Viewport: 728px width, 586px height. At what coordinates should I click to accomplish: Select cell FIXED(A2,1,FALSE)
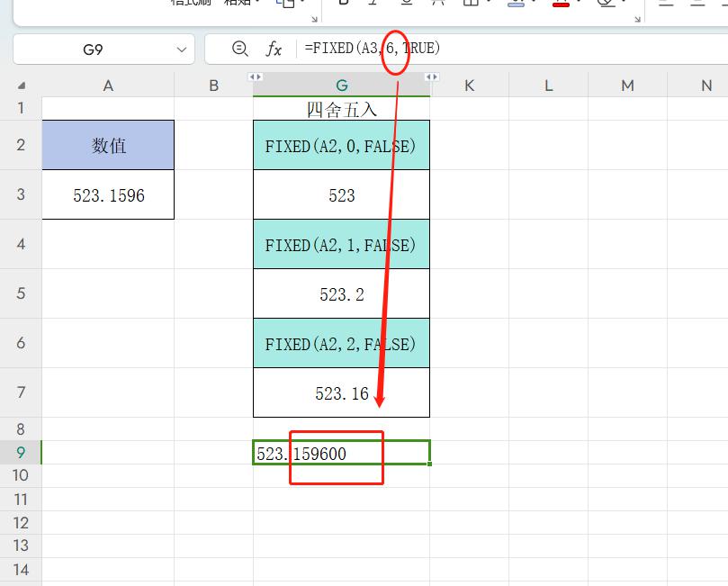(x=342, y=244)
